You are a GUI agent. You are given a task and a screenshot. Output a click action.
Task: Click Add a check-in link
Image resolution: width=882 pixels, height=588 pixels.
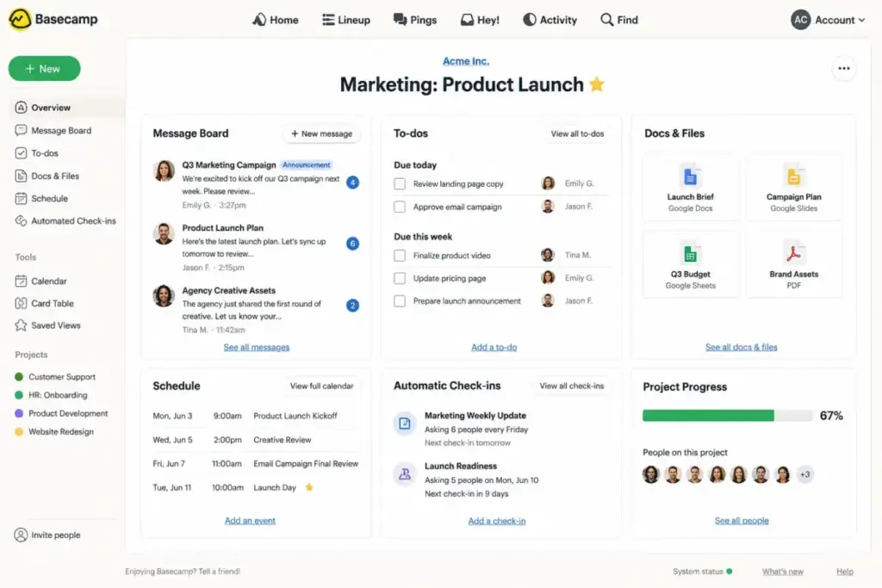(x=497, y=521)
